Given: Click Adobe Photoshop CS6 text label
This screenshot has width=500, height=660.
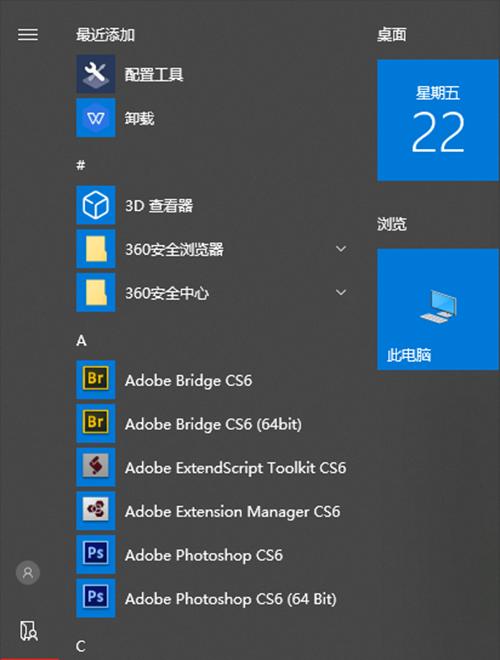Looking at the screenshot, I should tap(204, 555).
